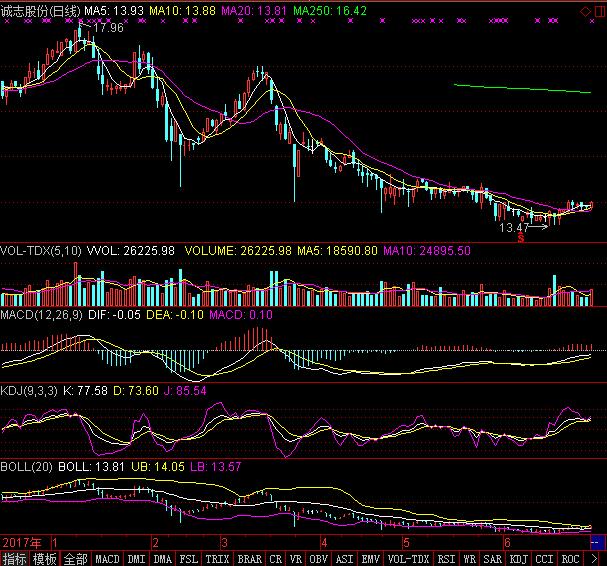Screen dimensions: 607x566
Task: Click the VVOL: 26225.98 value
Action: click(x=131, y=251)
